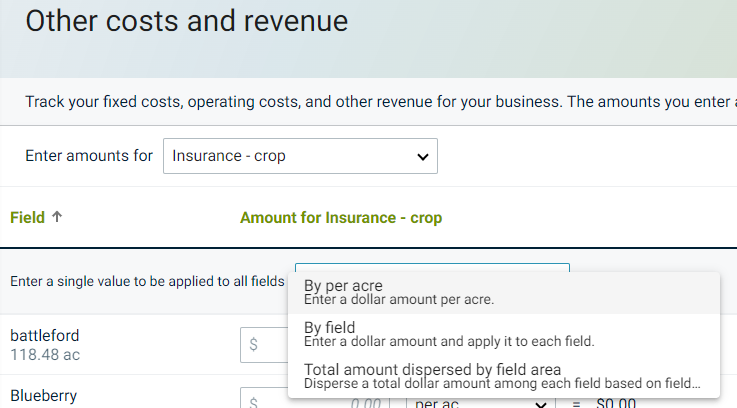Sort by 'Amount for Insurance - crop' column header
This screenshot has height=408, width=737.
coord(340,217)
